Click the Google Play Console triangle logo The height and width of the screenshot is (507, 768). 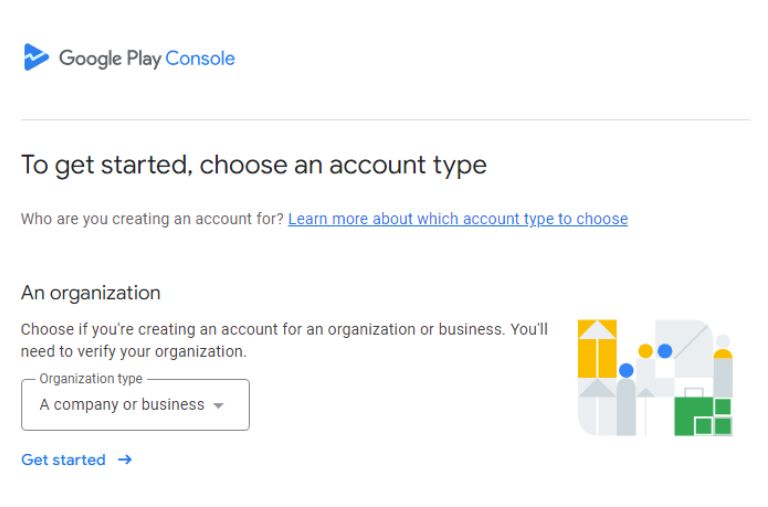coord(36,57)
